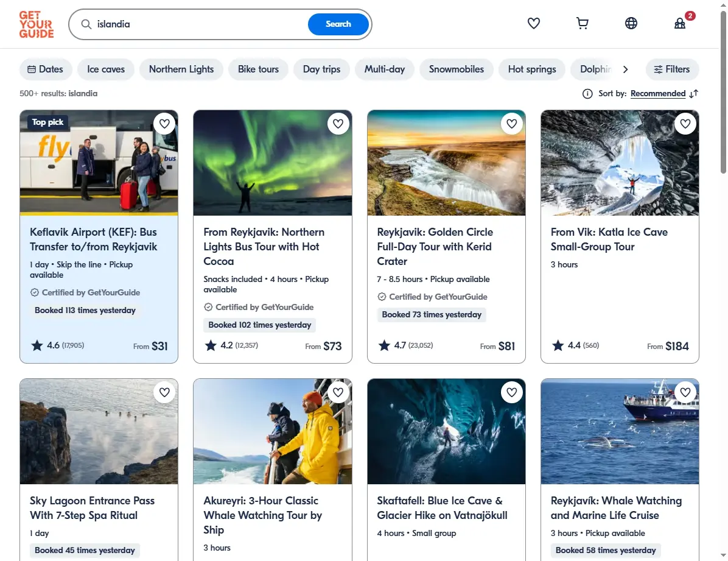Viewport: 728px width, 561px height.
Task: Save Keflavik Airport Bus Transfer to wishlist
Action: coord(164,124)
